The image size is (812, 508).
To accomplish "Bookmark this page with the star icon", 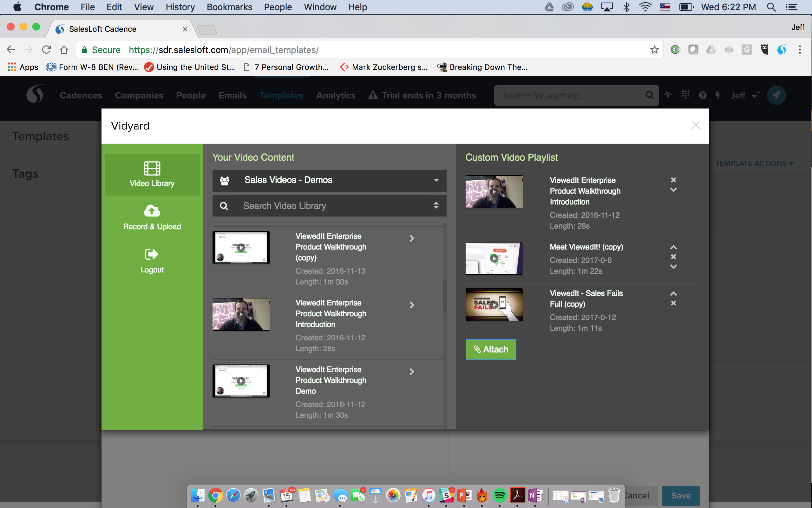I will (x=654, y=50).
